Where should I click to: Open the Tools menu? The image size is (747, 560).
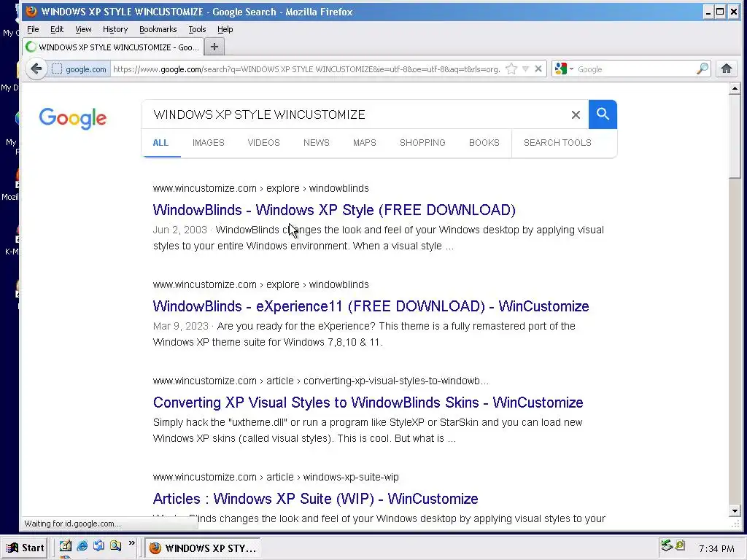point(197,29)
